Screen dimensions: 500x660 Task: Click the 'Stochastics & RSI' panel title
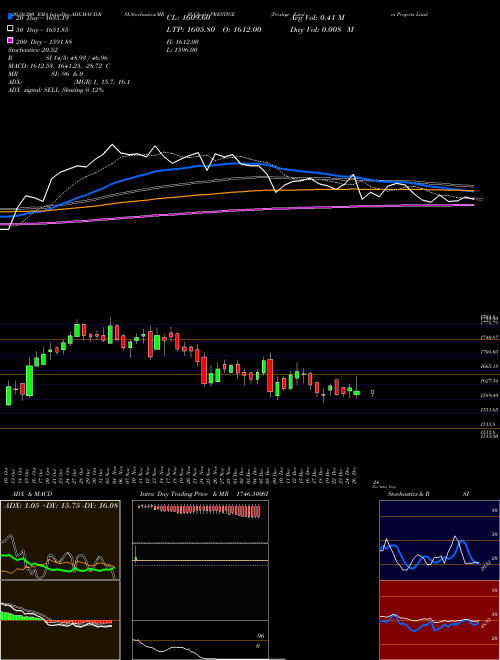point(428,494)
